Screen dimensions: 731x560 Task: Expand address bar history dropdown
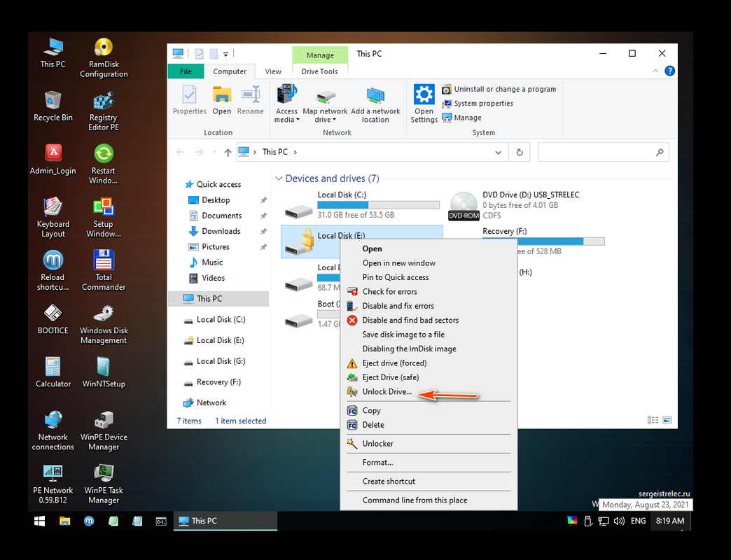pos(498,153)
